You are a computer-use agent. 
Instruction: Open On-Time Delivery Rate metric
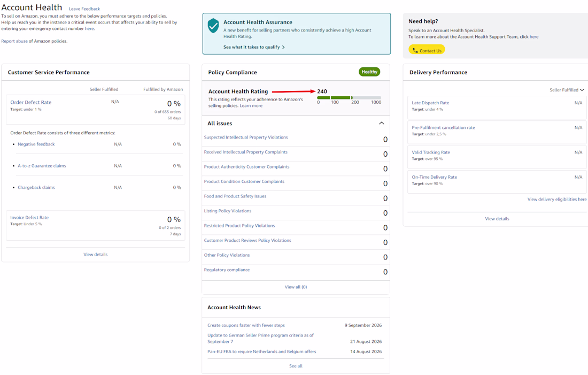click(434, 177)
